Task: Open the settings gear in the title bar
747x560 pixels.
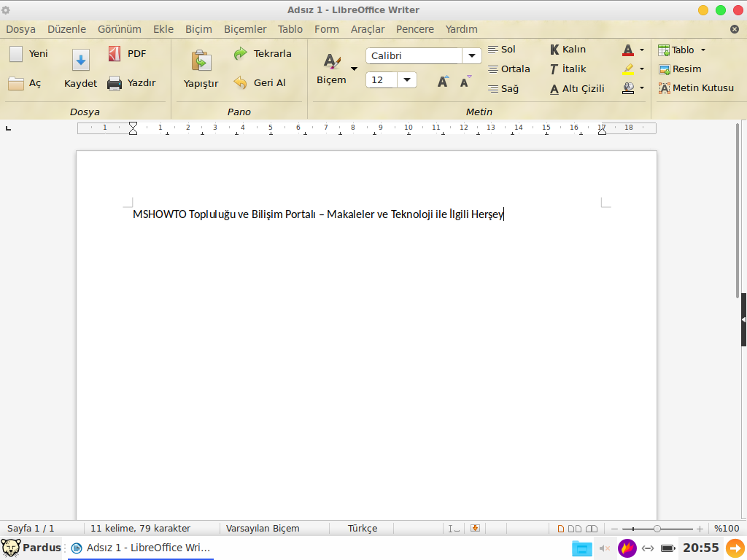Action: click(x=6, y=10)
